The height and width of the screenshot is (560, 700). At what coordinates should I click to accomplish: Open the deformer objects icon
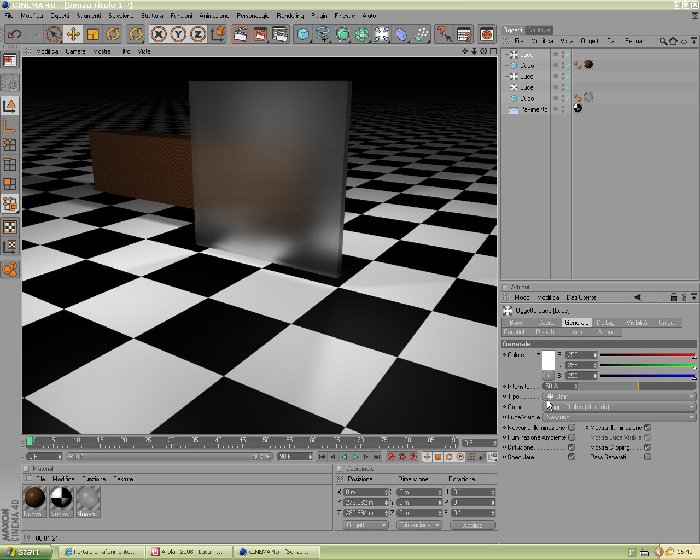401,34
